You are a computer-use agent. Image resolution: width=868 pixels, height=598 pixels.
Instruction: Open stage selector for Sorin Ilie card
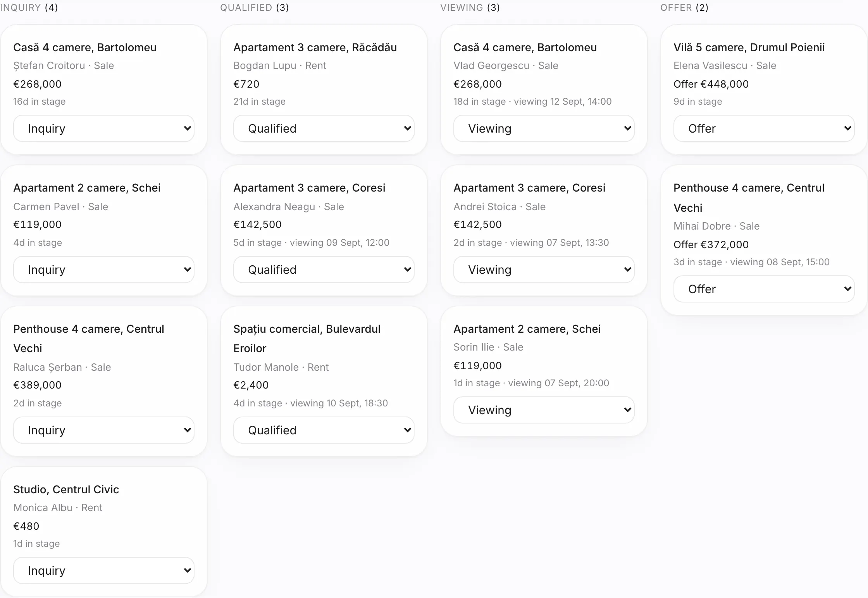544,410
